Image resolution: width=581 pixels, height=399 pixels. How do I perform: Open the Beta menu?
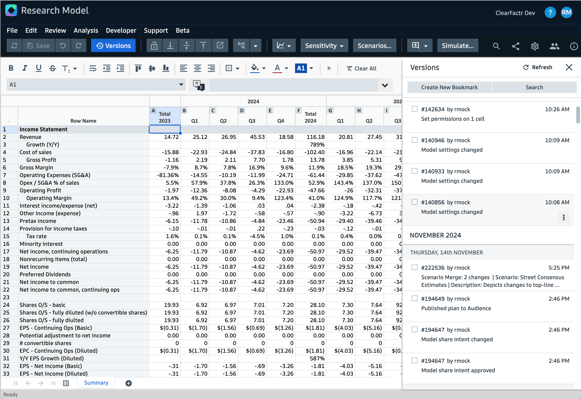(x=182, y=30)
